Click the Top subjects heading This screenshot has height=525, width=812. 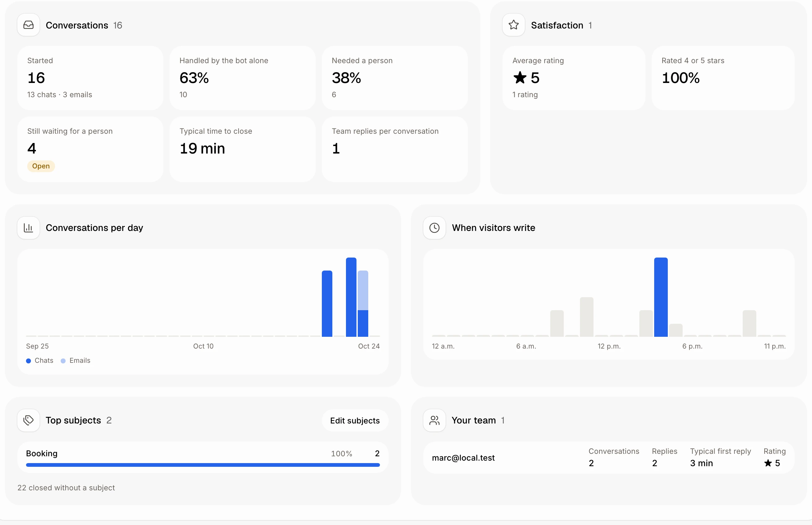pos(73,420)
